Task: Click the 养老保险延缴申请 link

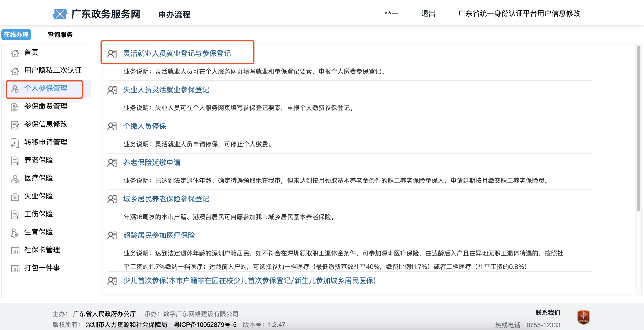Action: coord(152,163)
